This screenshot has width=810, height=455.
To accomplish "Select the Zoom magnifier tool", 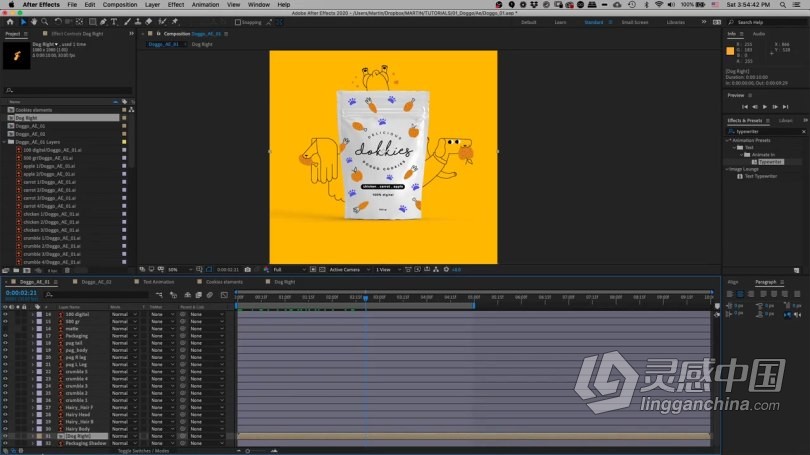I will (45, 22).
